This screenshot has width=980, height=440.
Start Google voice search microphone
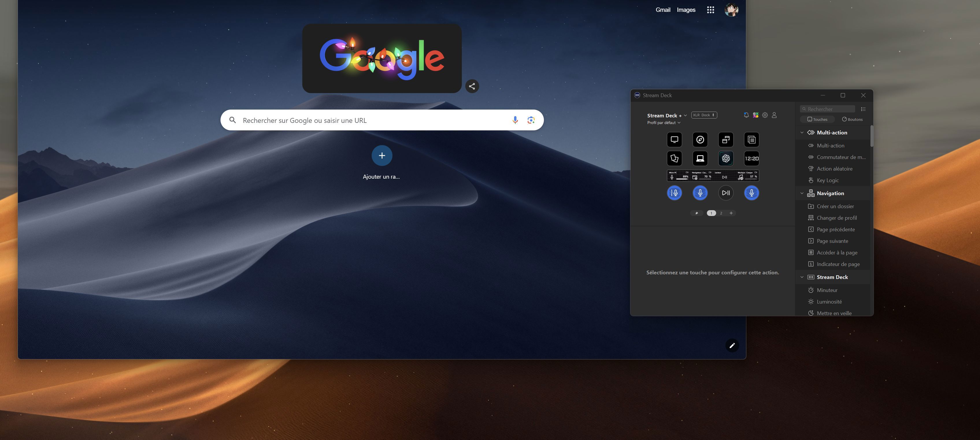tap(515, 120)
